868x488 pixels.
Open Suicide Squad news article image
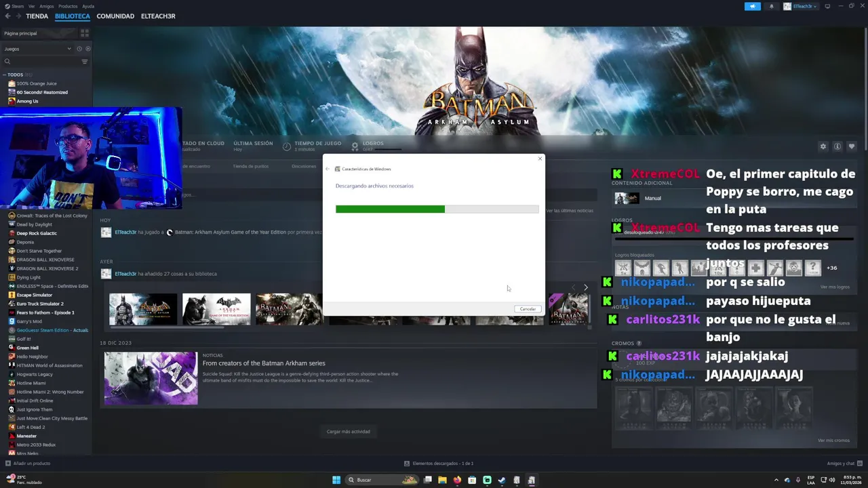tap(151, 378)
